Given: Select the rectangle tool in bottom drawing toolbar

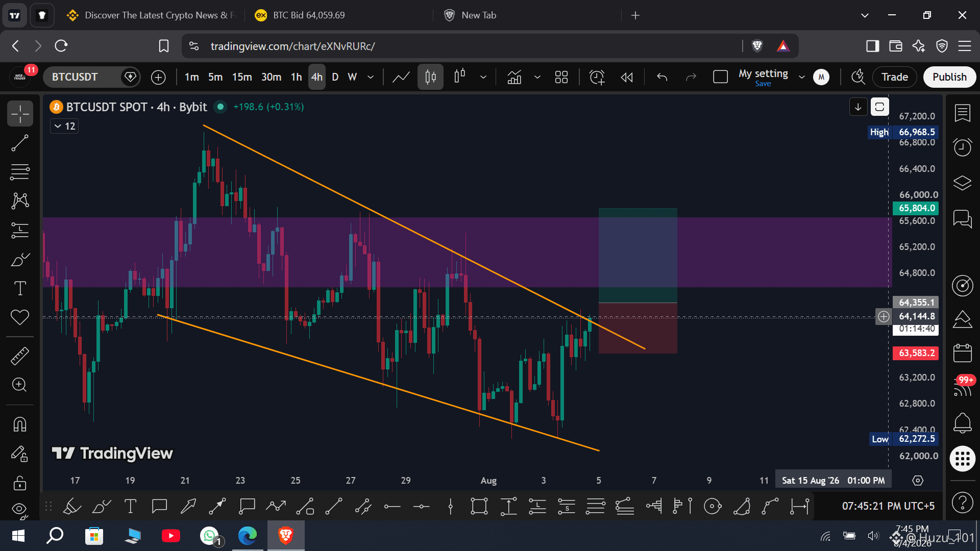Looking at the screenshot, I should [x=479, y=507].
